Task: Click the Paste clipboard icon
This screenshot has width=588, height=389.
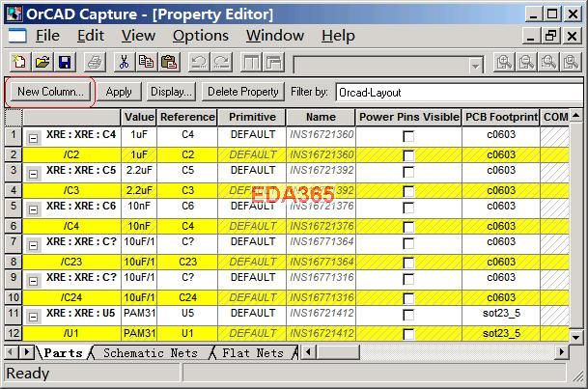Action: click(169, 62)
